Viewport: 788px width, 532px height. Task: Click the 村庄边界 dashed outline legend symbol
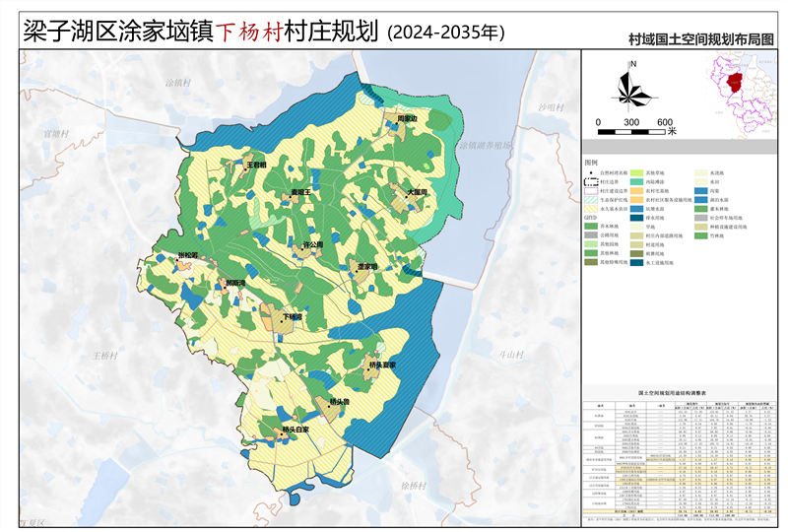pyautogui.click(x=591, y=182)
